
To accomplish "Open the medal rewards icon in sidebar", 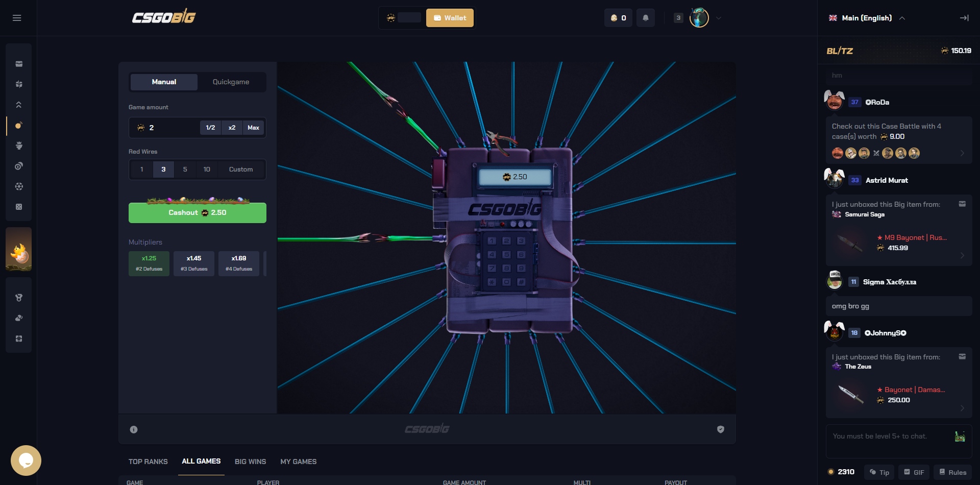I will point(19,298).
